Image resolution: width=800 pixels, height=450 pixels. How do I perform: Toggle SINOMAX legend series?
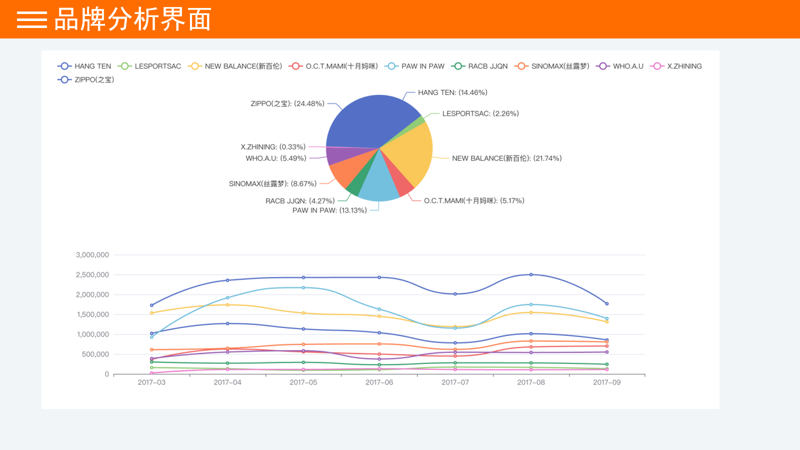tap(552, 66)
